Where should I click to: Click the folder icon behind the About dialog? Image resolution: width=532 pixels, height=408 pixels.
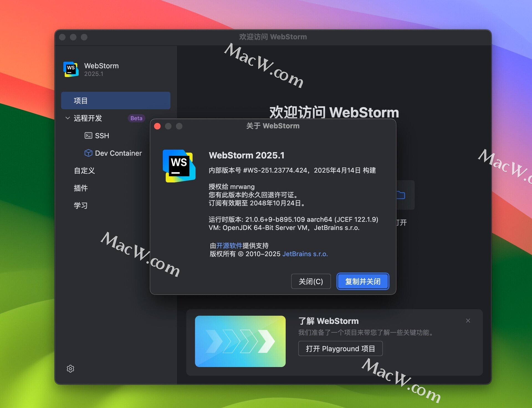pyautogui.click(x=401, y=195)
